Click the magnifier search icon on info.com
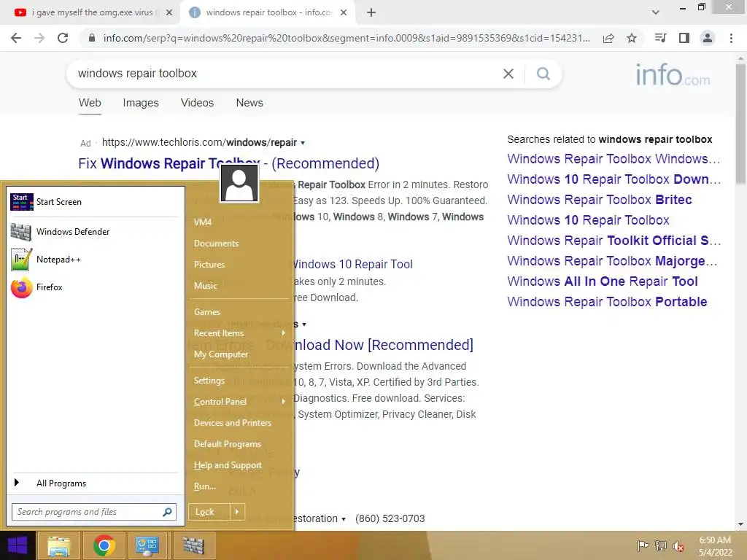747x560 pixels. (543, 74)
